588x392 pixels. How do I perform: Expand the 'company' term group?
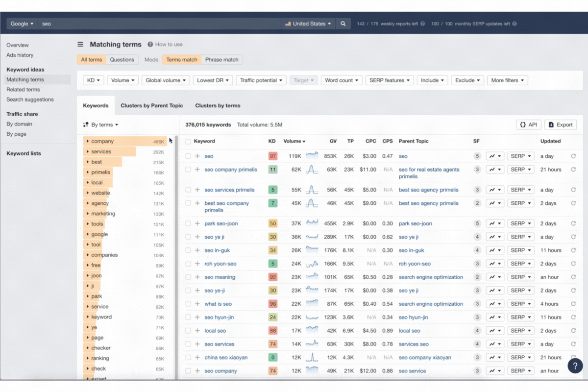click(x=87, y=141)
